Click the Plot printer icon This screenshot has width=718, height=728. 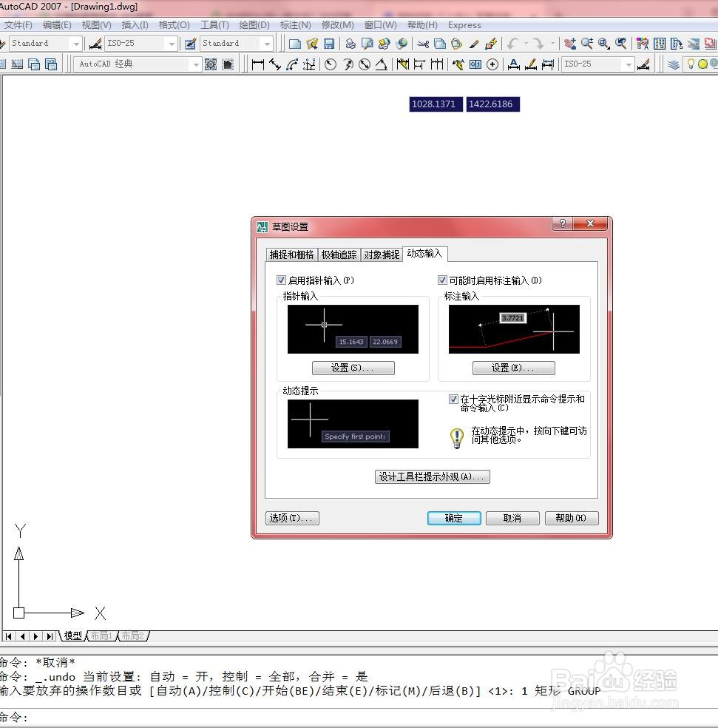pyautogui.click(x=350, y=44)
